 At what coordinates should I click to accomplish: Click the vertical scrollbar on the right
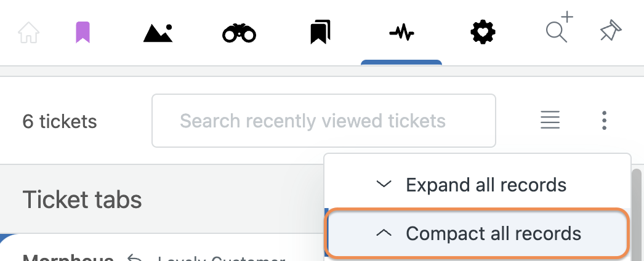pos(637,214)
